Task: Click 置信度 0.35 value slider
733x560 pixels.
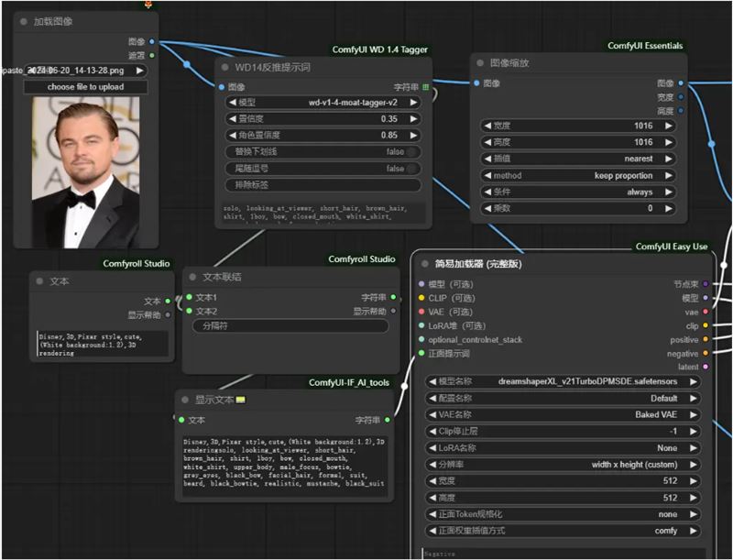Action: click(x=323, y=119)
